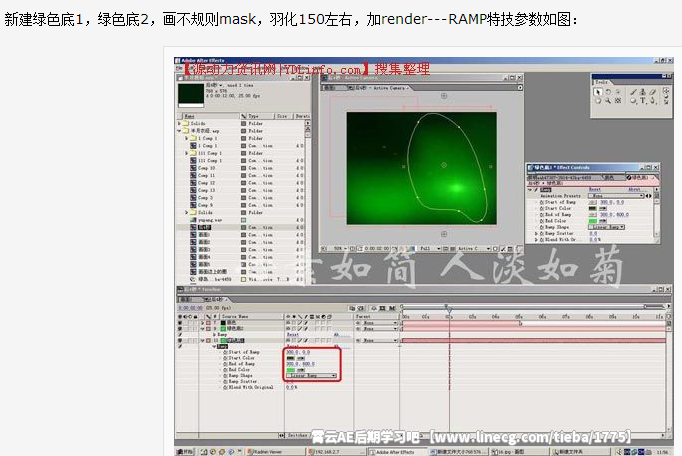
Task: Switch to 颜色 tab in Effect Controls
Action: [613, 178]
